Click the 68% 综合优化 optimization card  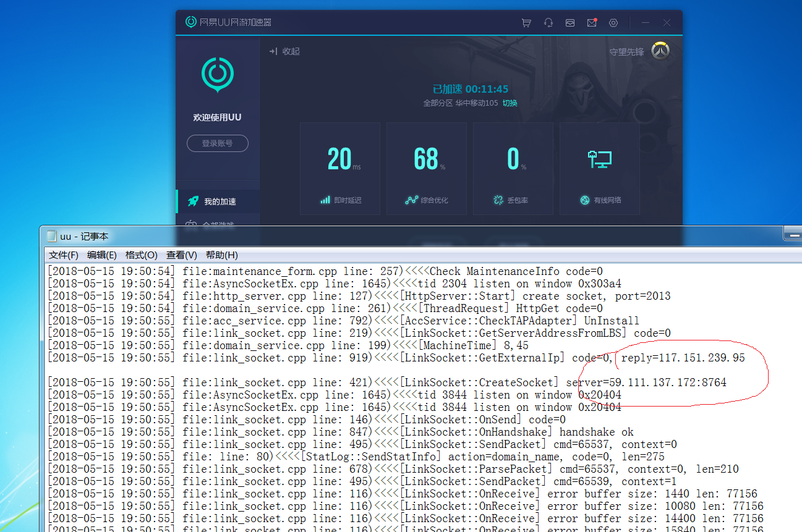pyautogui.click(x=427, y=168)
